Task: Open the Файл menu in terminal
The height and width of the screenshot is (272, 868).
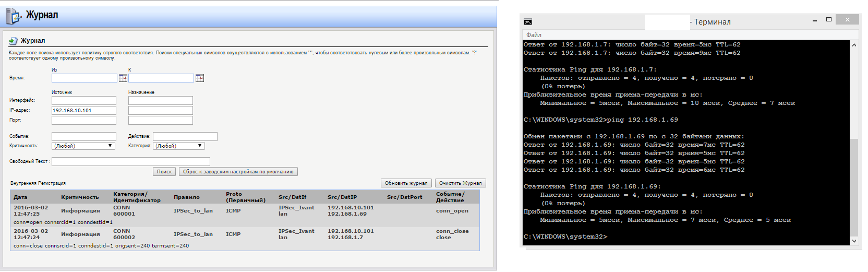Action: coord(534,35)
